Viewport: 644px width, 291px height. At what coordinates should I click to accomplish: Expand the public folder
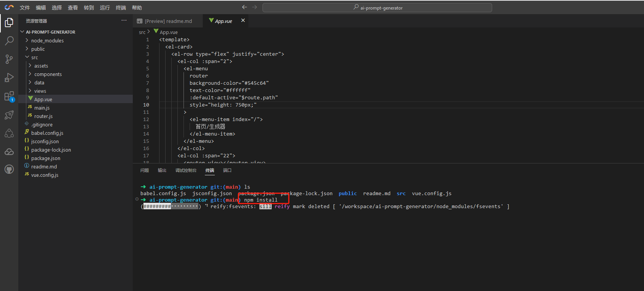76,49
